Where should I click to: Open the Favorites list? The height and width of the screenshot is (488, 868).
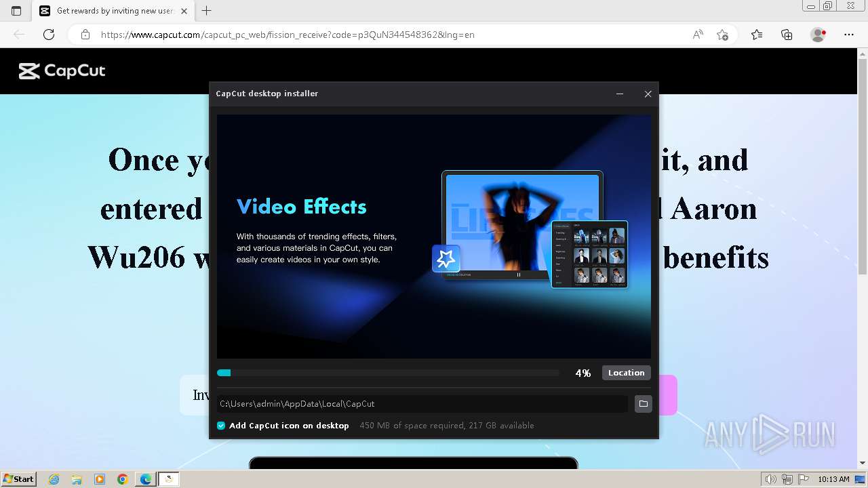[x=757, y=35]
